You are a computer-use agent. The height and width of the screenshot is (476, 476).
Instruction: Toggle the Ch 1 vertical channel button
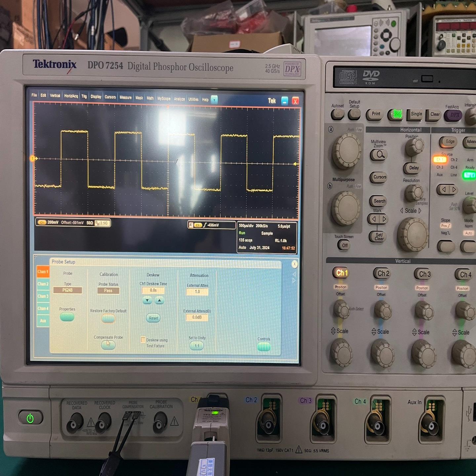point(341,273)
